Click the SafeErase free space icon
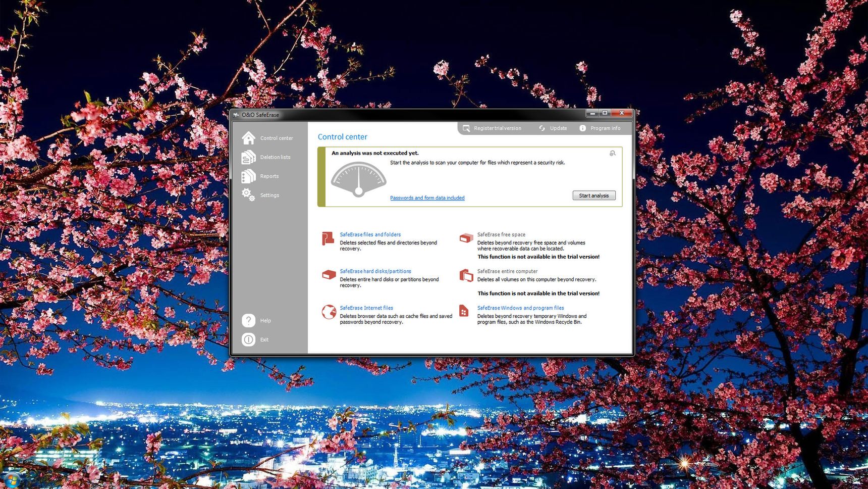The width and height of the screenshot is (868, 489). click(466, 238)
